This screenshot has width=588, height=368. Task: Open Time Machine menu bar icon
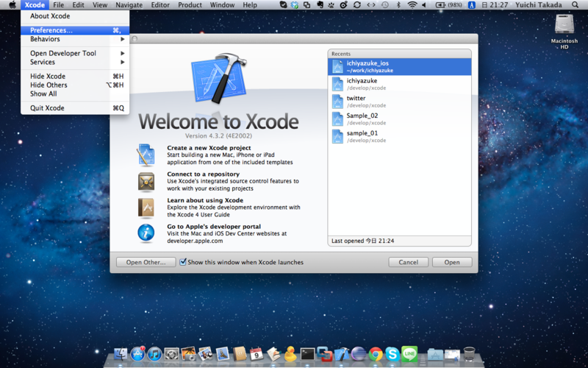pos(384,5)
